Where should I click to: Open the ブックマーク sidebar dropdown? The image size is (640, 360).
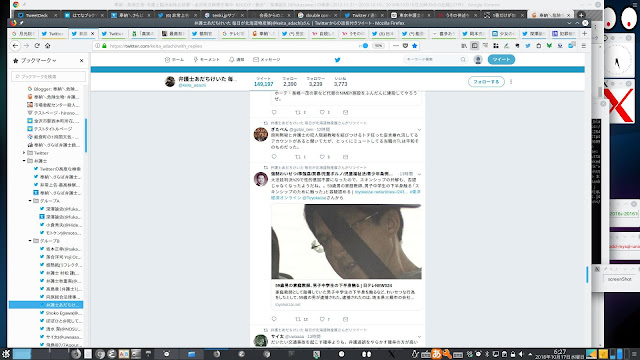38,60
